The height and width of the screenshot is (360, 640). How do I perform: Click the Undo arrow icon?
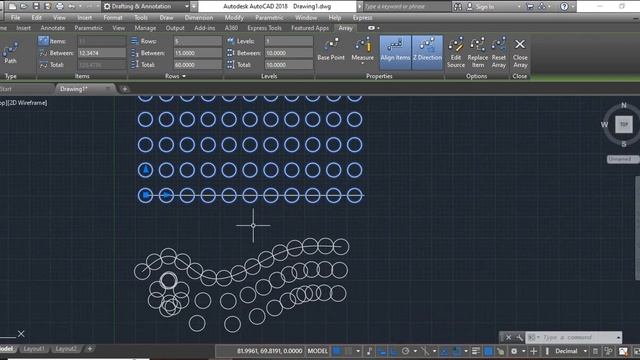coord(72,6)
